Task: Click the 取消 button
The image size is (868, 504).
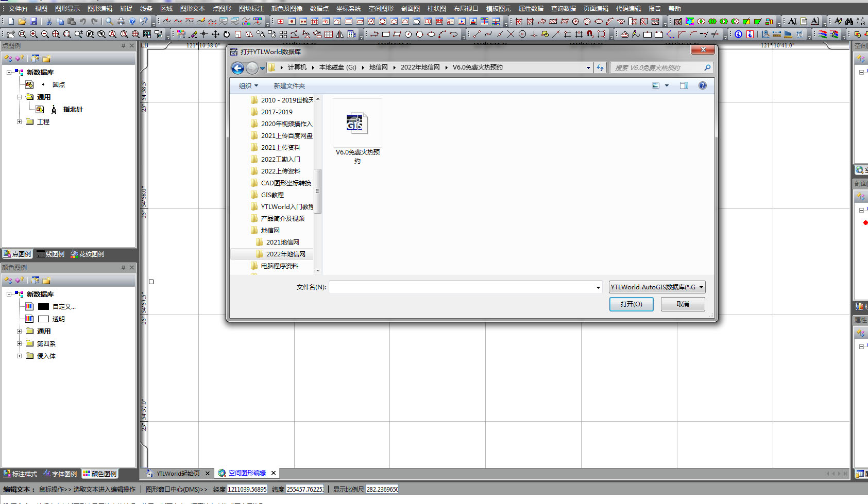Action: point(683,304)
